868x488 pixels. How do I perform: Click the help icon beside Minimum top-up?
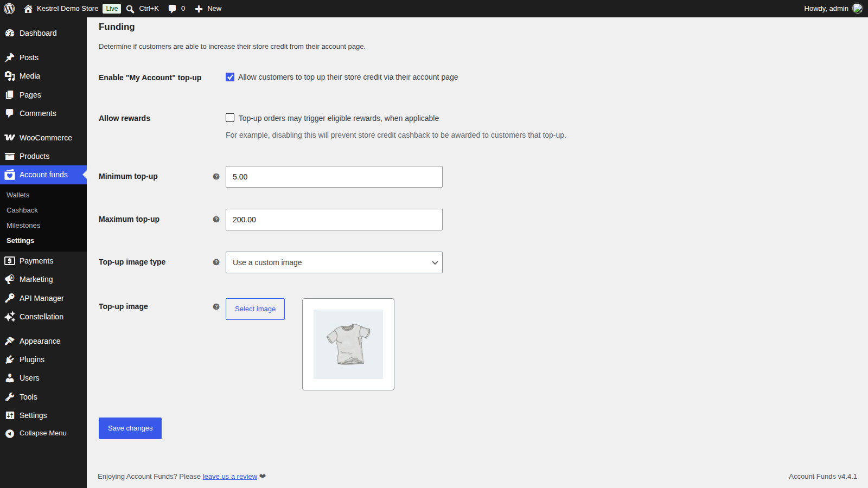point(216,177)
